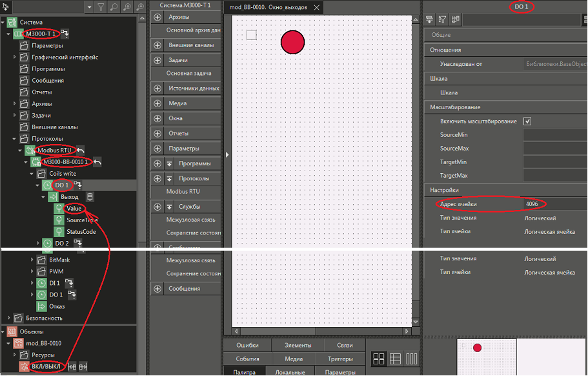This screenshot has width=588, height=376.
Task: Click the filter funnel icon in tree toolbar
Action: point(101,7)
